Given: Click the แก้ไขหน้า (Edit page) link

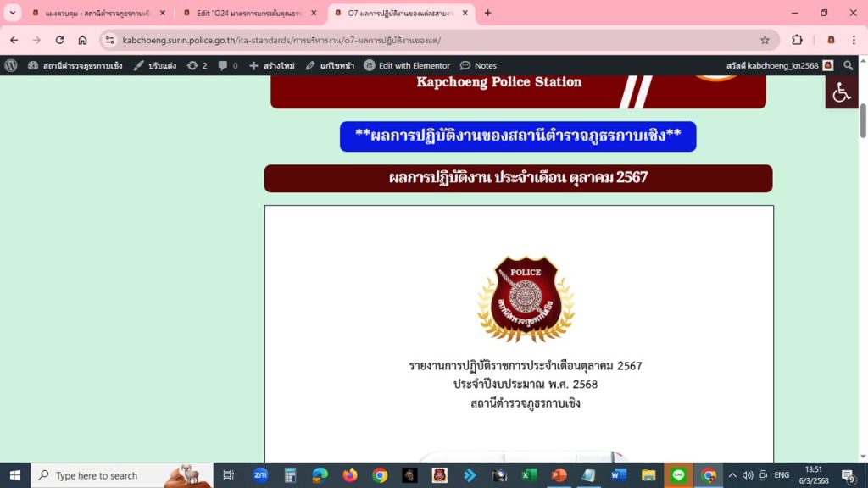Looking at the screenshot, I should [x=330, y=65].
